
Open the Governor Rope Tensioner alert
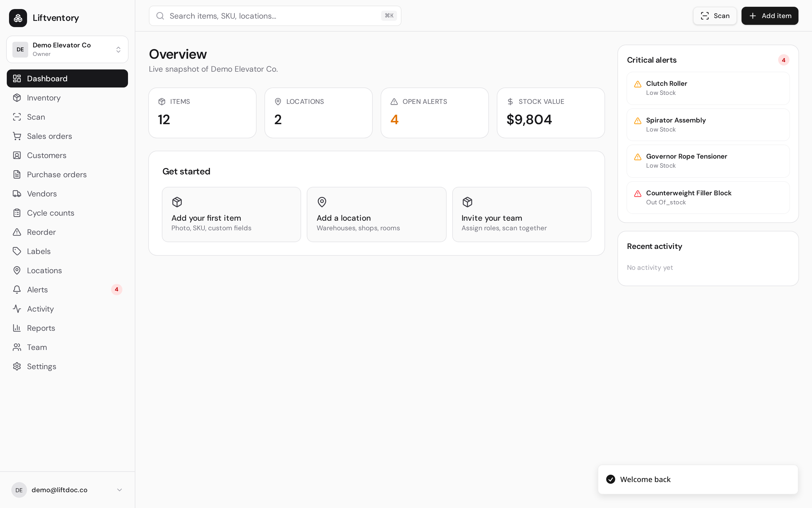(708, 161)
